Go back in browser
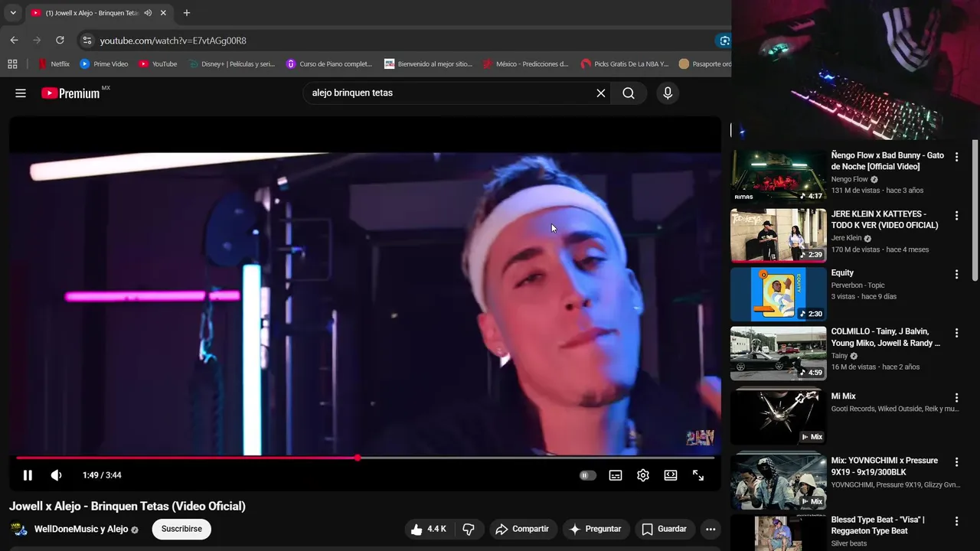The image size is (980, 551). click(14, 40)
